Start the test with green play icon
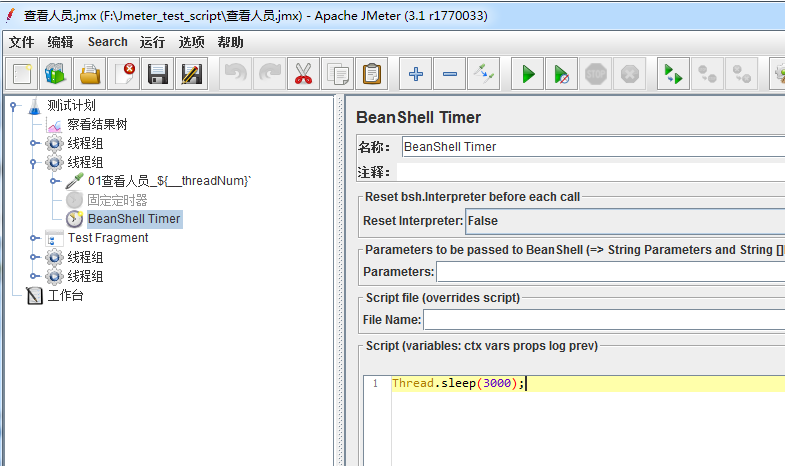Screen dimensions: 785x466 [x=528, y=74]
